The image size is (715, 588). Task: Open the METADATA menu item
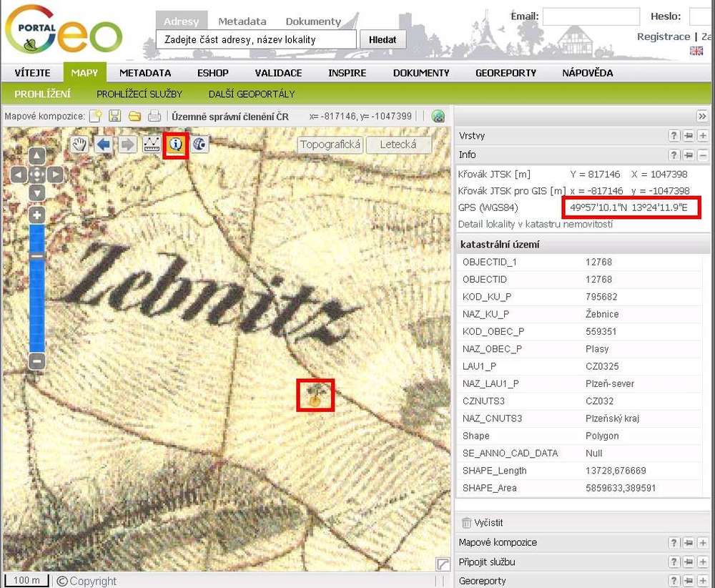point(145,73)
